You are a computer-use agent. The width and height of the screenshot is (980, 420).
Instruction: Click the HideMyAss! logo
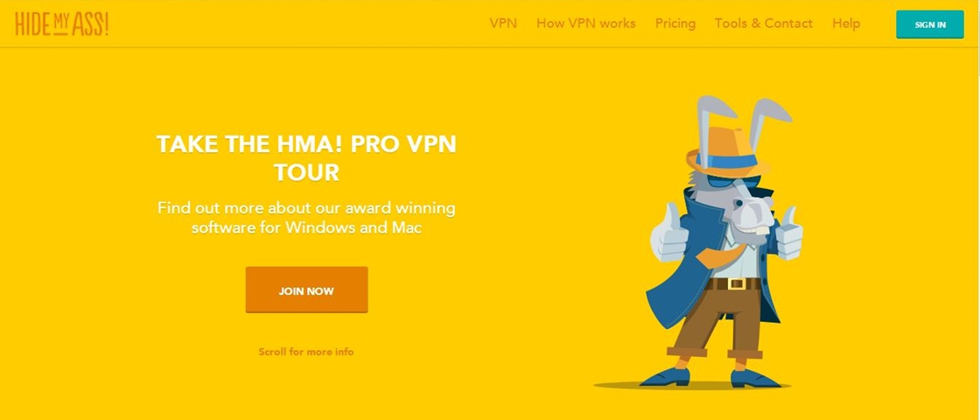coord(62,24)
